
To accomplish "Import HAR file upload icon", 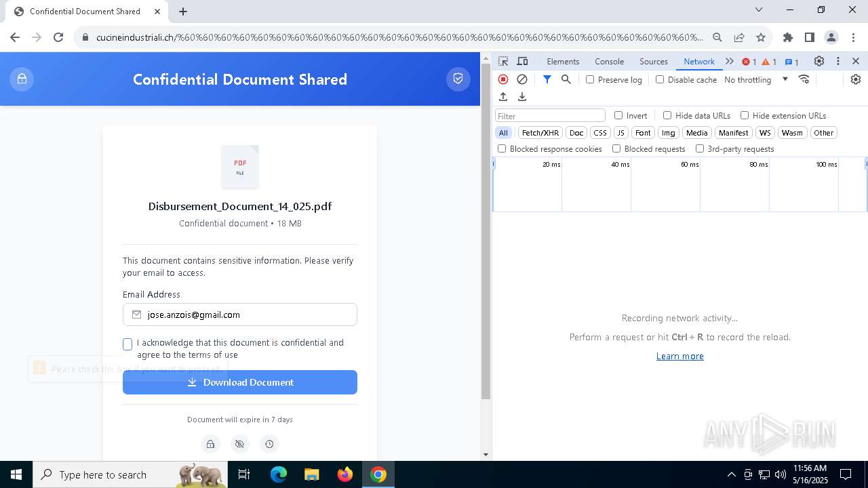I will tap(503, 97).
